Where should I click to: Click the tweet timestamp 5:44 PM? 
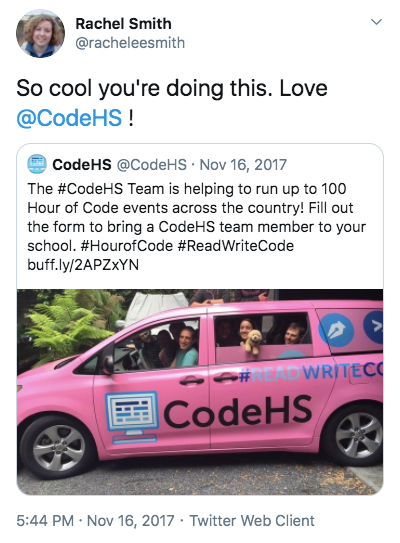(45, 521)
